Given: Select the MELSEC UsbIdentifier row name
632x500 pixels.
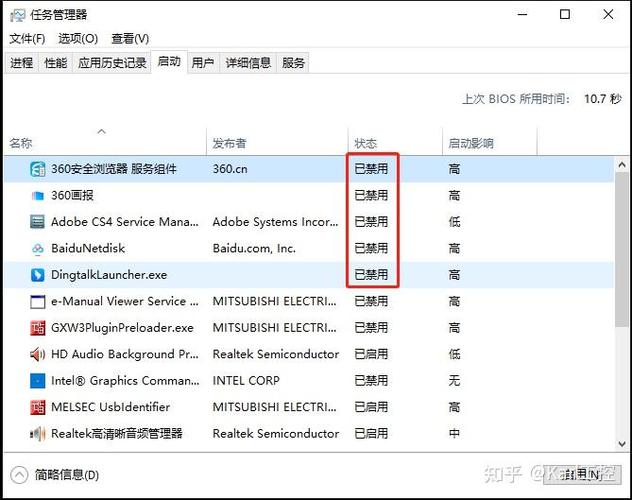Looking at the screenshot, I should (110, 407).
